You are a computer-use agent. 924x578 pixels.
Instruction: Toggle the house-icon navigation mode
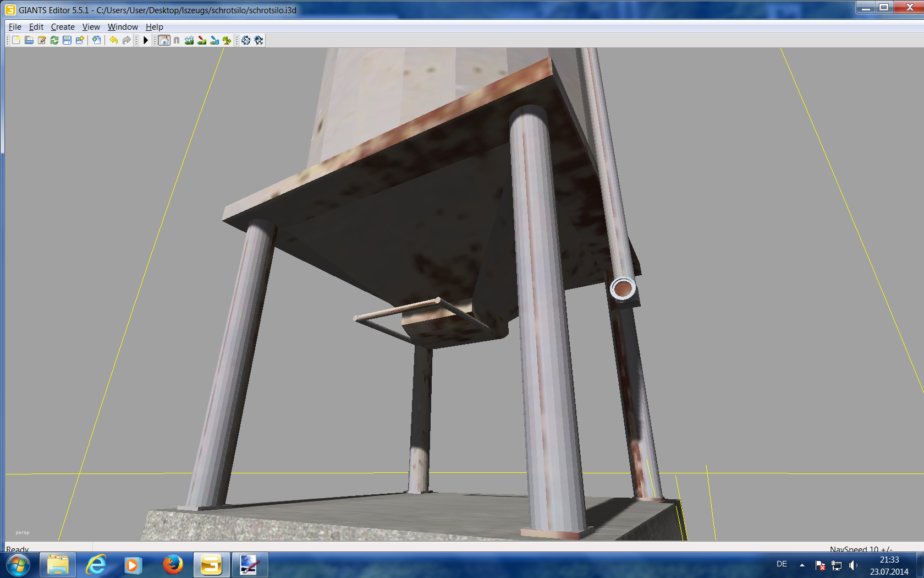(164, 40)
